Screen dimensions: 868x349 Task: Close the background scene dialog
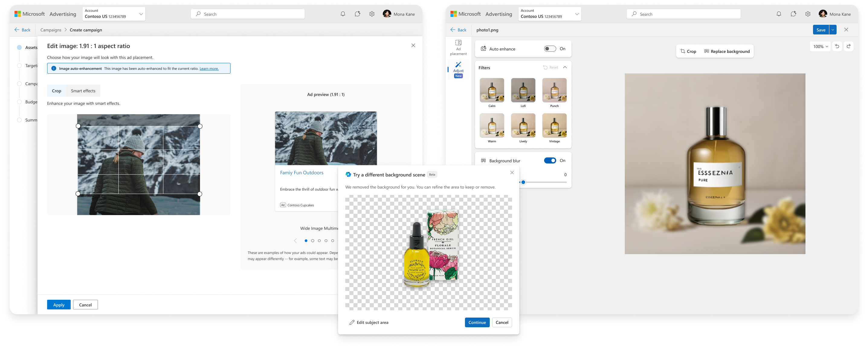click(512, 173)
